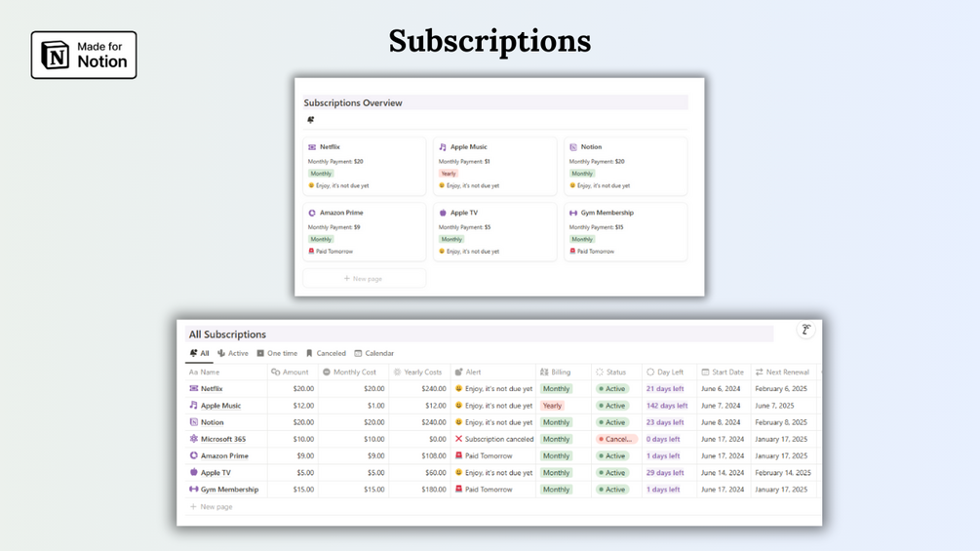Click the Netflix row icon in table
Image resolution: width=980 pixels, height=551 pixels.
194,388
